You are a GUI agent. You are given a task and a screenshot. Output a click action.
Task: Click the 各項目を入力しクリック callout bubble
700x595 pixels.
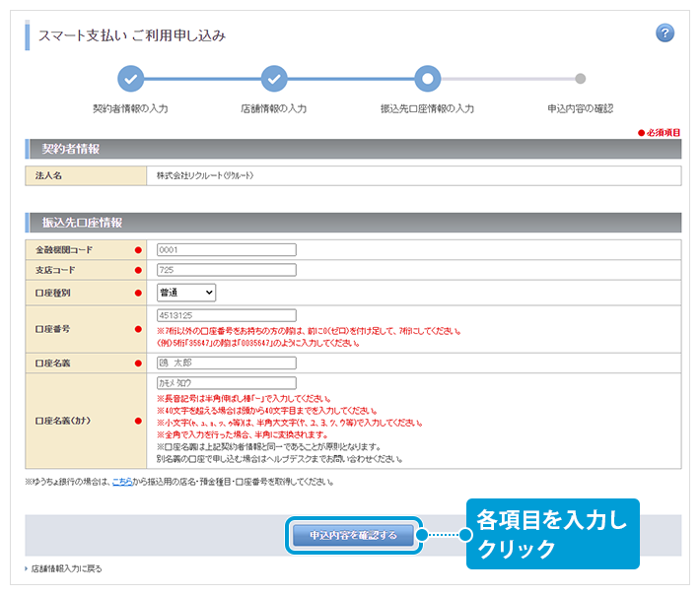click(552, 533)
